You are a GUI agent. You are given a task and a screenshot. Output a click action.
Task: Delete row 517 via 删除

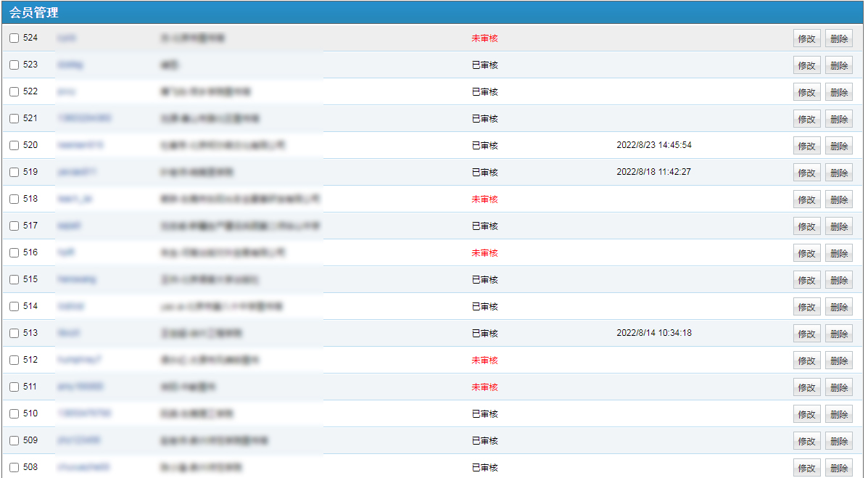(838, 227)
